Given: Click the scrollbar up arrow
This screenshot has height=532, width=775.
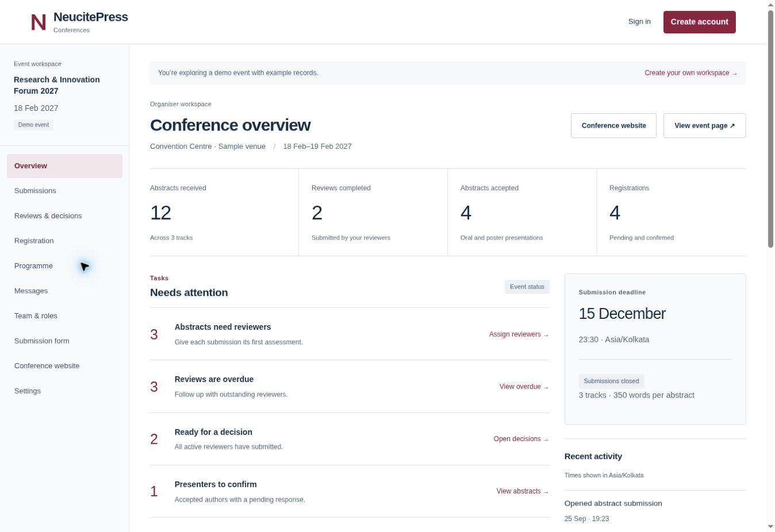Looking at the screenshot, I should tap(770, 5).
